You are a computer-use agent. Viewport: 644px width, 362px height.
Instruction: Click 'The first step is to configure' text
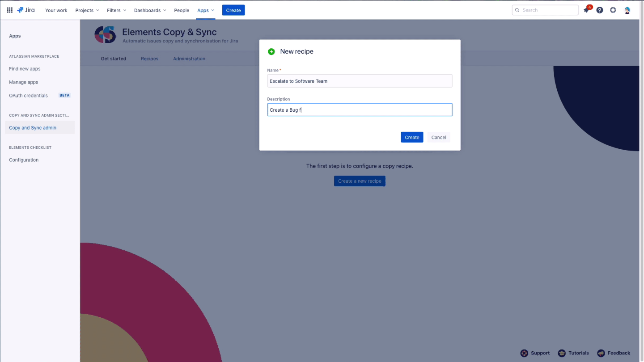[360, 166]
